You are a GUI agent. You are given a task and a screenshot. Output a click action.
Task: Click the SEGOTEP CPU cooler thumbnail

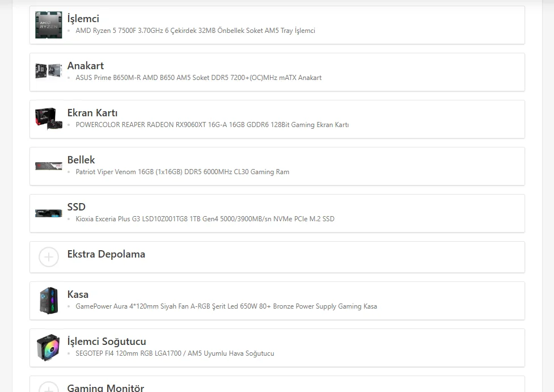click(x=49, y=347)
